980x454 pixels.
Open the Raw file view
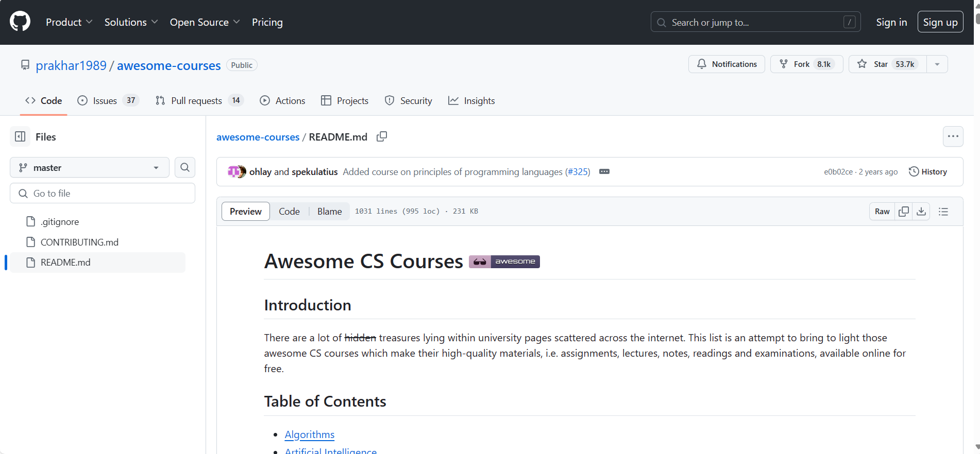[x=882, y=212]
